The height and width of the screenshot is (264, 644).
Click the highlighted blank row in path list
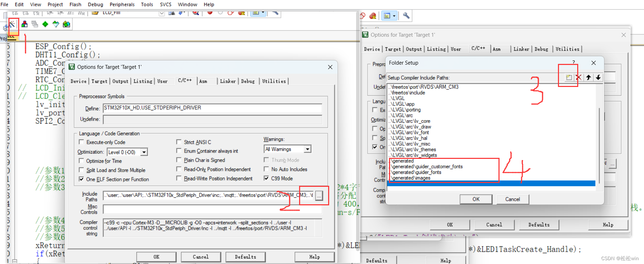click(491, 183)
